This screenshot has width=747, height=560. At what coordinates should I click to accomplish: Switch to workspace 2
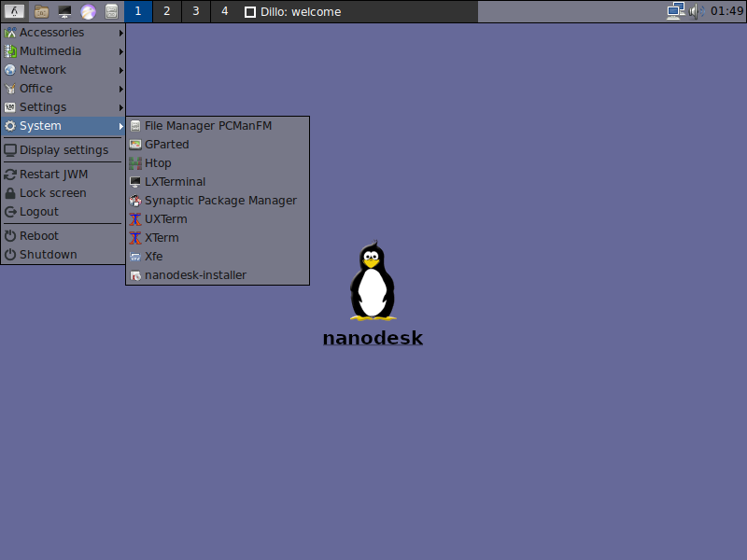(x=167, y=11)
